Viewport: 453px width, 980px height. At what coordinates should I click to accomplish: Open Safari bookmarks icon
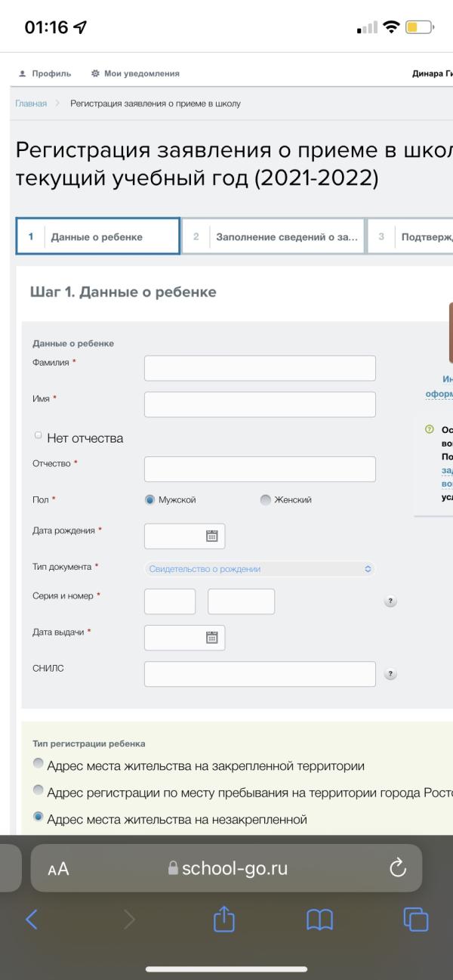pyautogui.click(x=319, y=918)
